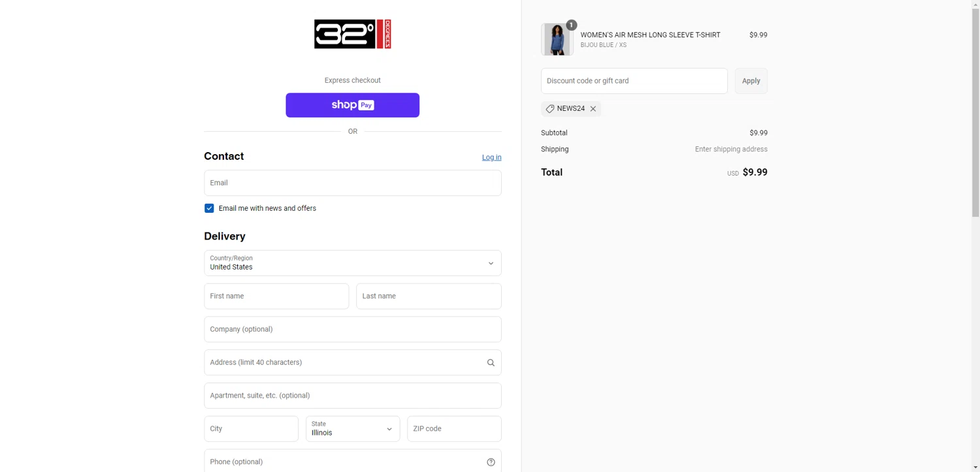Click the Delivery section heading
Viewport: 980px width, 472px height.
click(x=225, y=236)
